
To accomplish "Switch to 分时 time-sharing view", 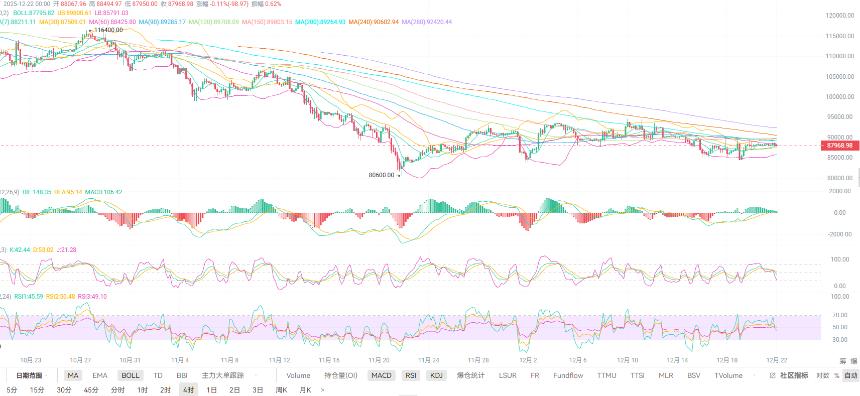I will (x=117, y=390).
